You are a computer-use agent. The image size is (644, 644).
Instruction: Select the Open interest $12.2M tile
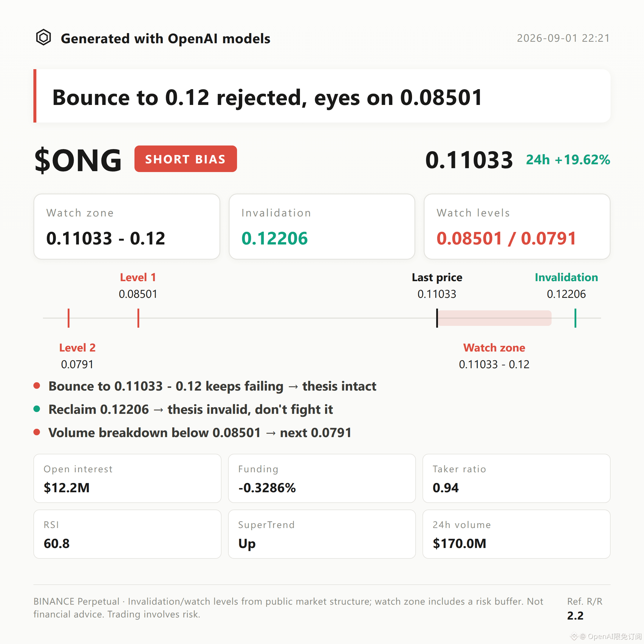coord(127,478)
